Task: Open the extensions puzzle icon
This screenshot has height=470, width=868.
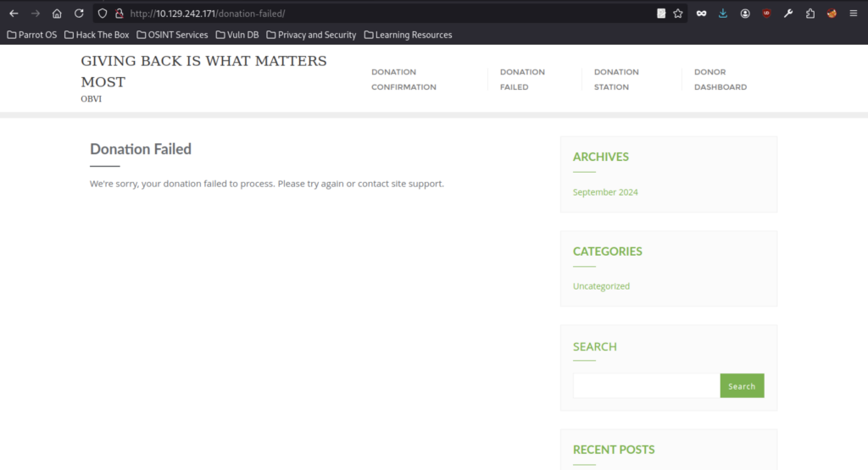Action: pos(810,14)
